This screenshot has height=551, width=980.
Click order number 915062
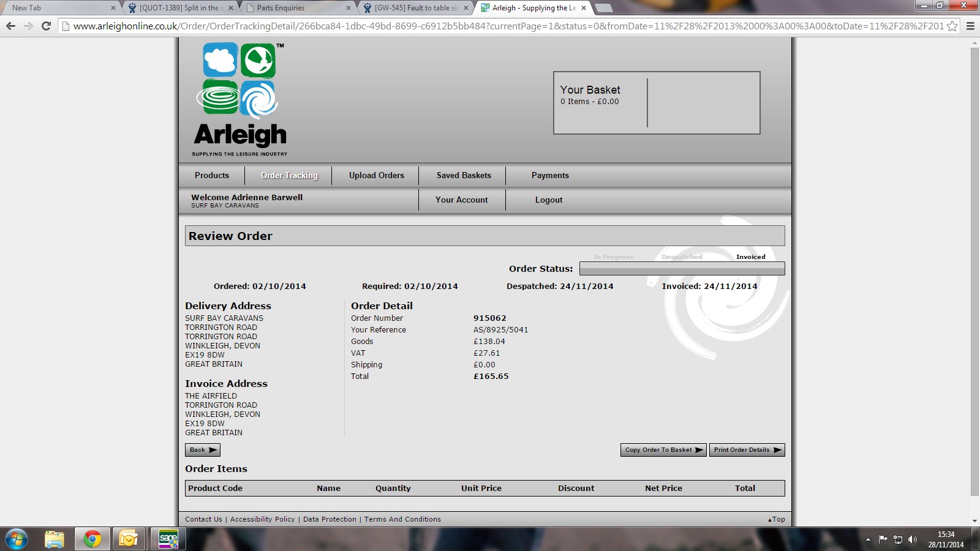coord(490,318)
